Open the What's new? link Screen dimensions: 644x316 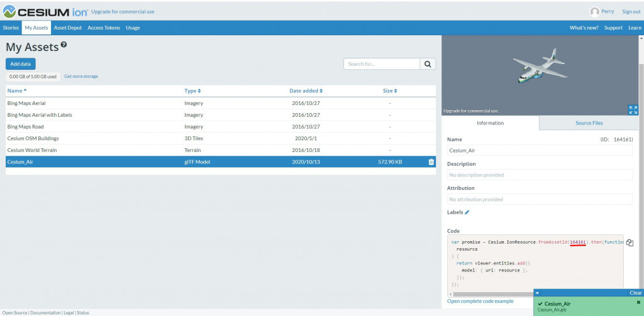coord(584,28)
